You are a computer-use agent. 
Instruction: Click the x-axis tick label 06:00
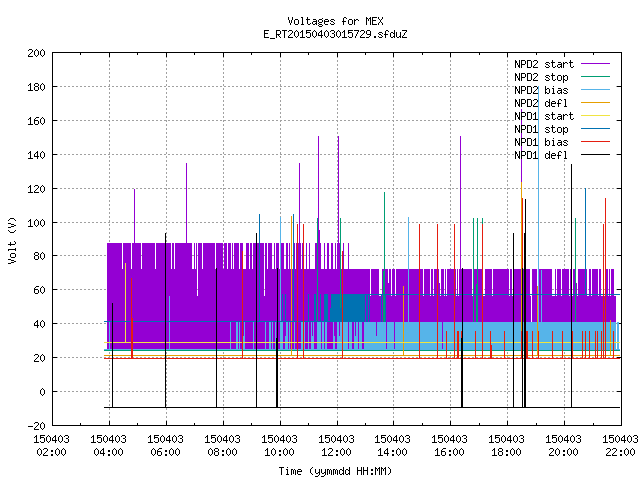coord(165,452)
